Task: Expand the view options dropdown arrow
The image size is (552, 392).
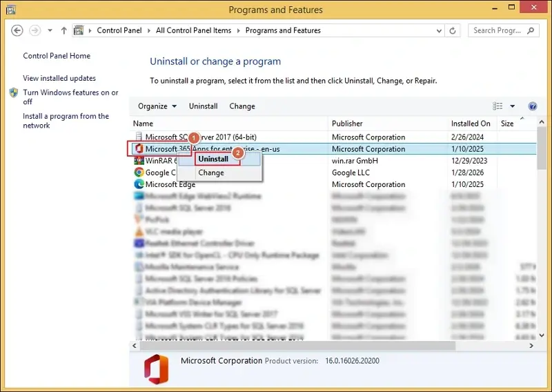Action: (x=513, y=106)
